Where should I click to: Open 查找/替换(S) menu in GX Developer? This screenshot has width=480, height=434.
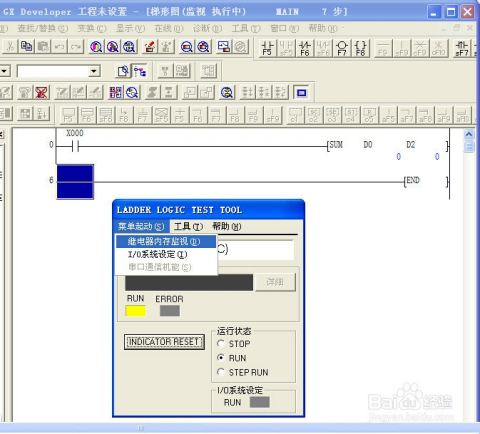pos(42,28)
